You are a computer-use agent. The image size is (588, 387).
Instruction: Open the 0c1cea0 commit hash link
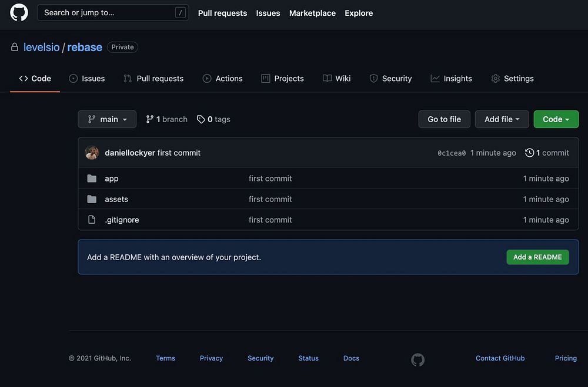click(452, 153)
